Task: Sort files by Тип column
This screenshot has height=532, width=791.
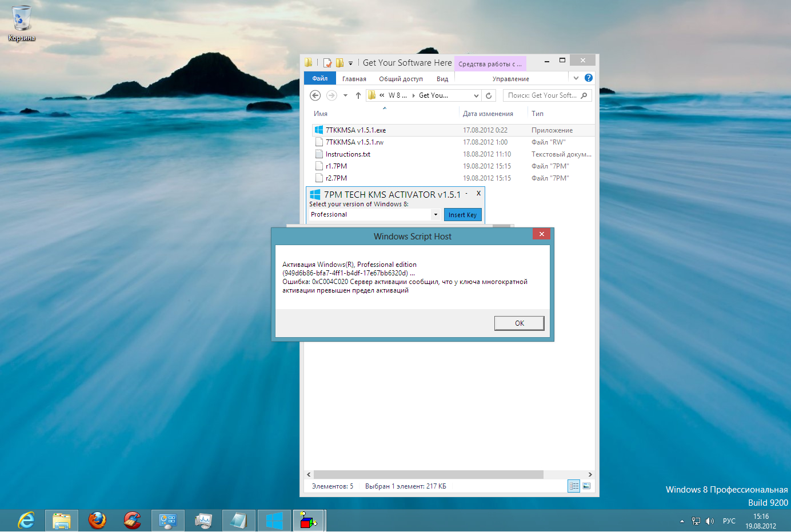Action: [537, 114]
